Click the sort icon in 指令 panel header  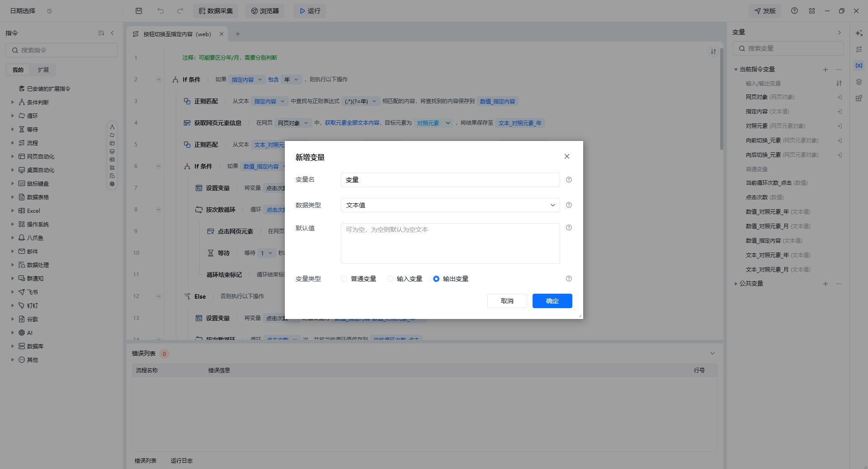tap(101, 33)
